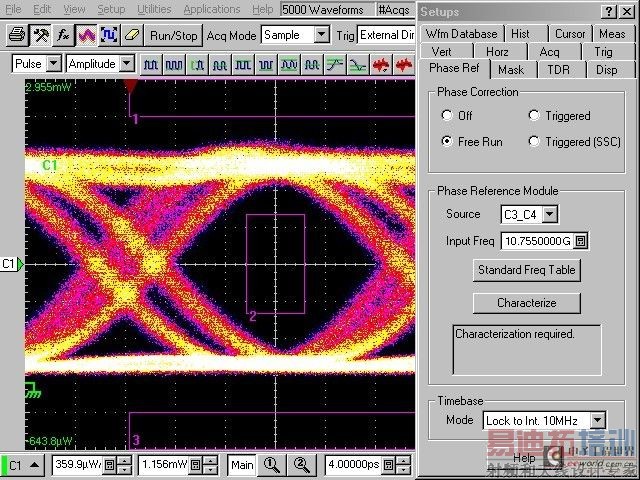Screen dimensions: 640x480
Task: Select Free Run phase correction
Action: click(447, 141)
